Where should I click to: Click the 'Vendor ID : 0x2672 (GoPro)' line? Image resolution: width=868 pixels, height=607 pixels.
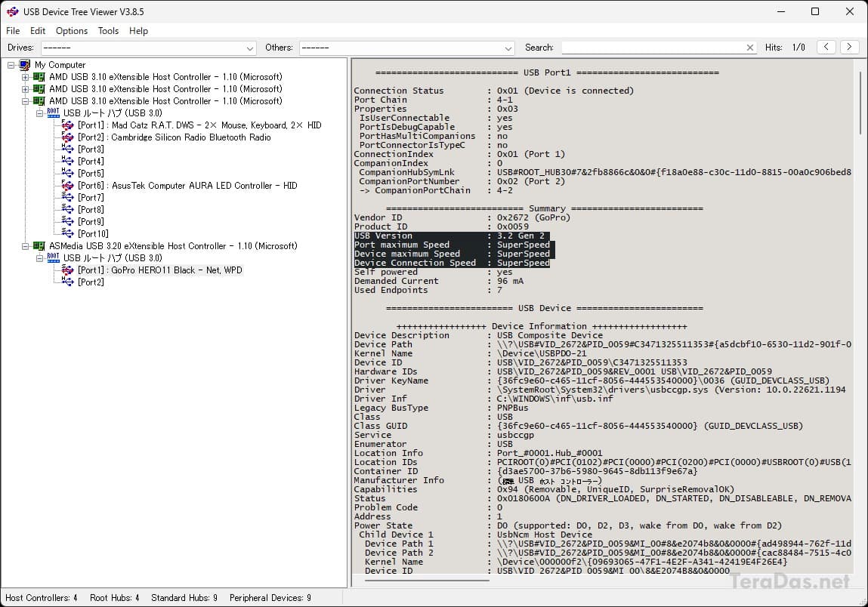pos(462,217)
